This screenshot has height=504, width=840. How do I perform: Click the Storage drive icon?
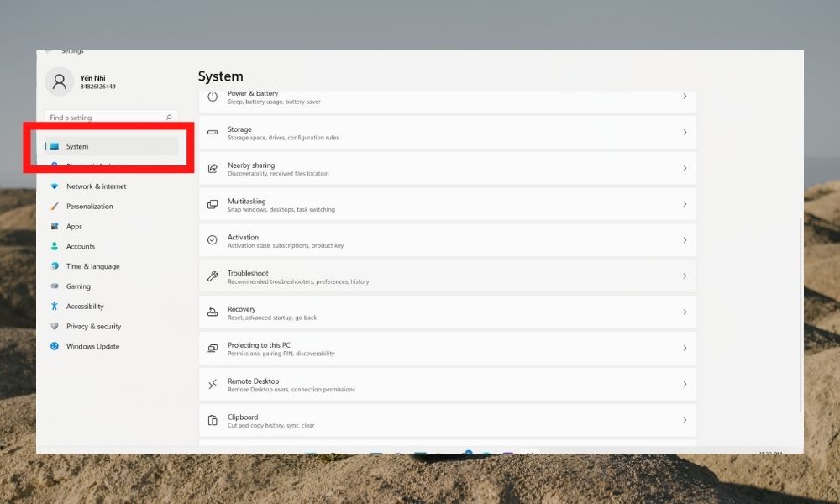(212, 132)
